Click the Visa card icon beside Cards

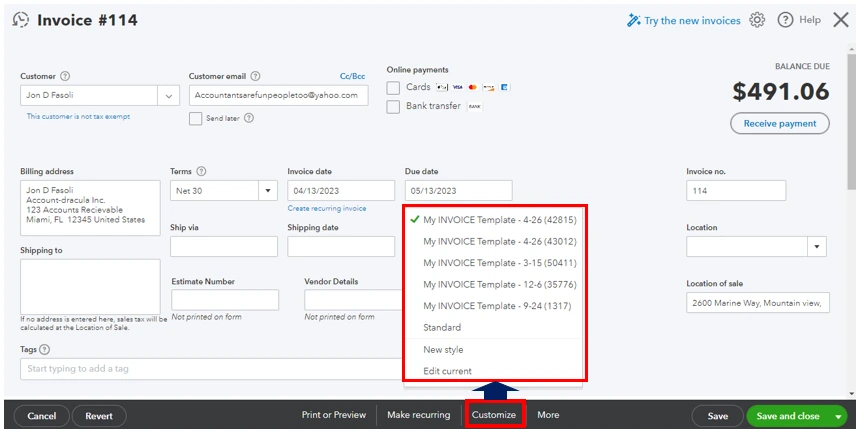(x=457, y=87)
